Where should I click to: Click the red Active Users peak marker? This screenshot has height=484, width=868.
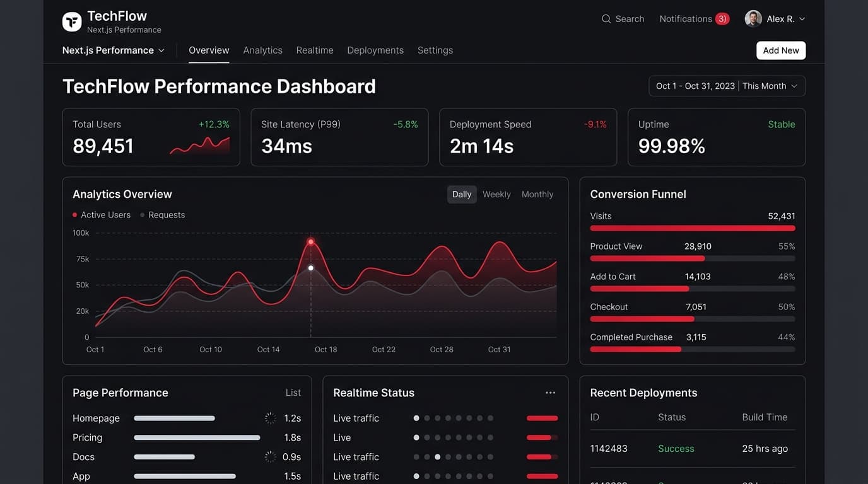[311, 242]
